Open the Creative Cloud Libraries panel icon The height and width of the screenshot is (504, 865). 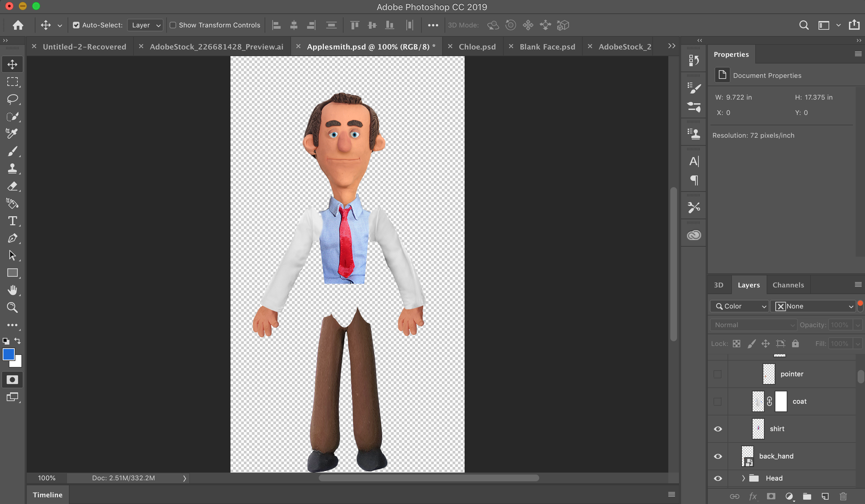point(694,235)
